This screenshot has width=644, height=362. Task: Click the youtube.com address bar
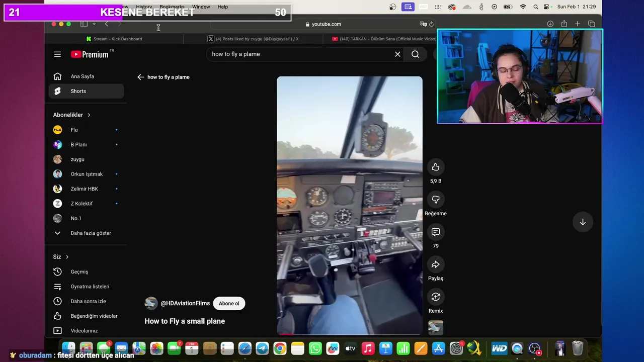323,24
